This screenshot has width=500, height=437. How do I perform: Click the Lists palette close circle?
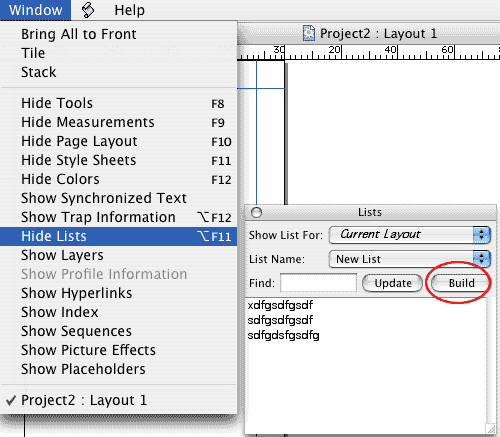pos(256,212)
